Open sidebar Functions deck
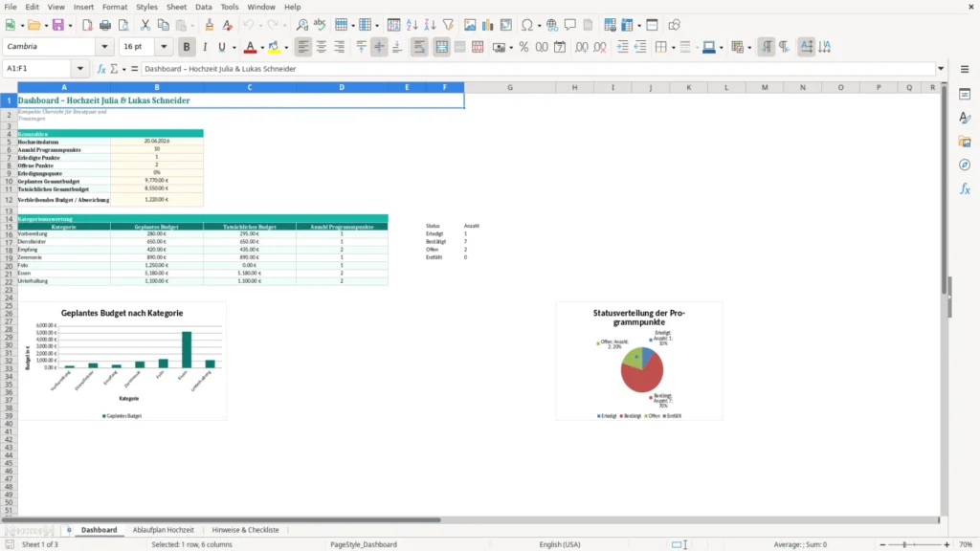 pos(965,188)
